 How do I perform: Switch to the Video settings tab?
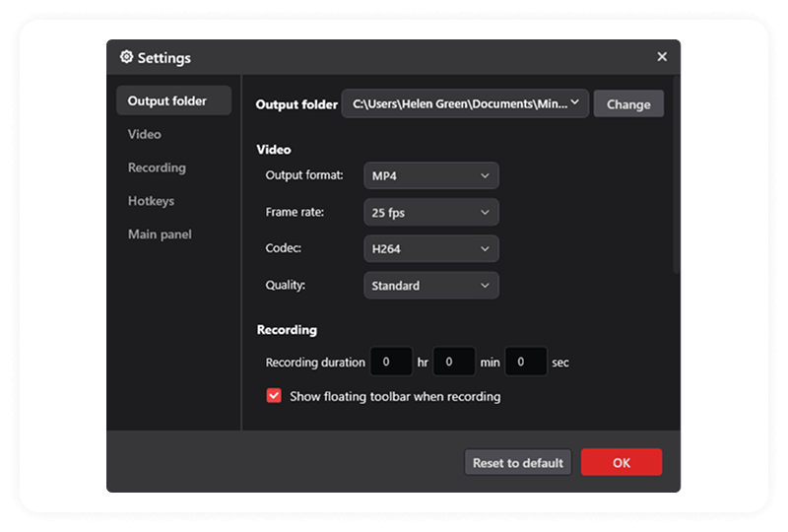pyautogui.click(x=145, y=134)
